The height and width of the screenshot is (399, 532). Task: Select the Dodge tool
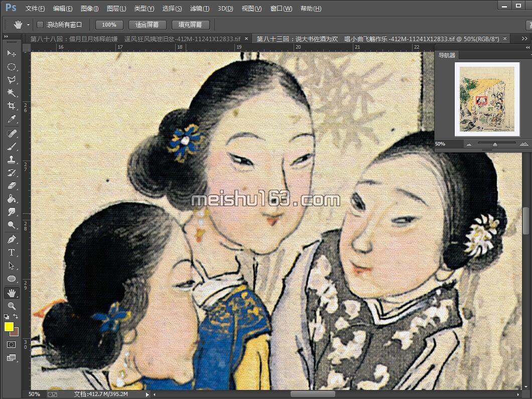point(12,225)
